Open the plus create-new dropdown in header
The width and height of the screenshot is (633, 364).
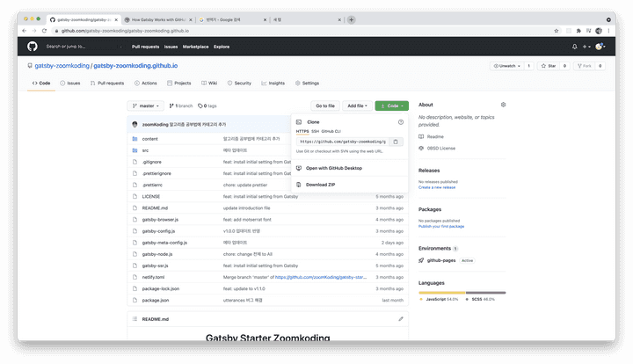pyautogui.click(x=586, y=47)
